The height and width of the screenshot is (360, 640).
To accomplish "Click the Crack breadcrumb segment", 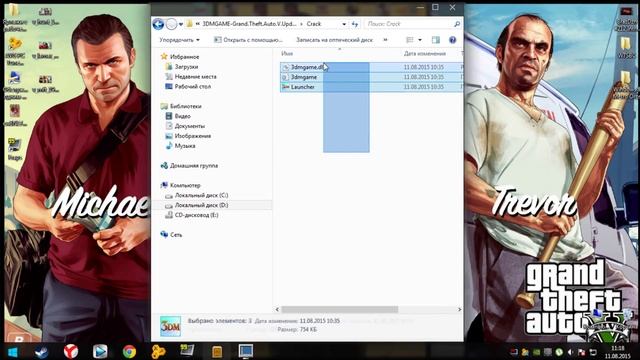I will [x=314, y=24].
